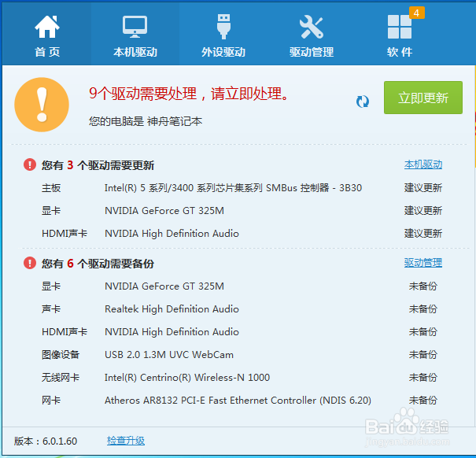
Task: Click the green 立即更新 button
Action: tap(423, 98)
